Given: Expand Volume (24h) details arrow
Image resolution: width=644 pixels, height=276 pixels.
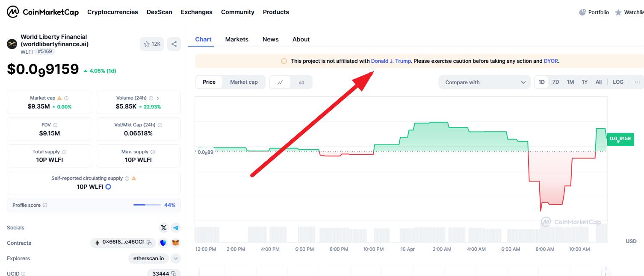Looking at the screenshot, I should [x=158, y=98].
